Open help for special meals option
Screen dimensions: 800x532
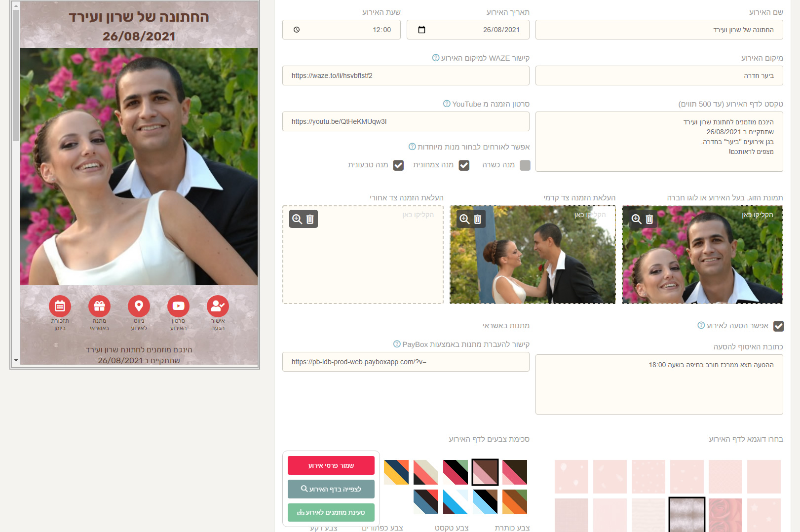pos(412,147)
